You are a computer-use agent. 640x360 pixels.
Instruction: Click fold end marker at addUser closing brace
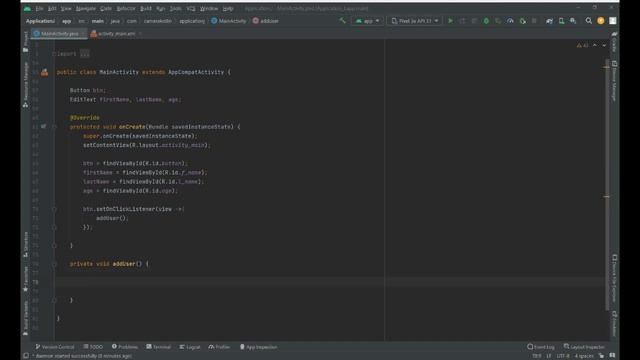(54, 300)
